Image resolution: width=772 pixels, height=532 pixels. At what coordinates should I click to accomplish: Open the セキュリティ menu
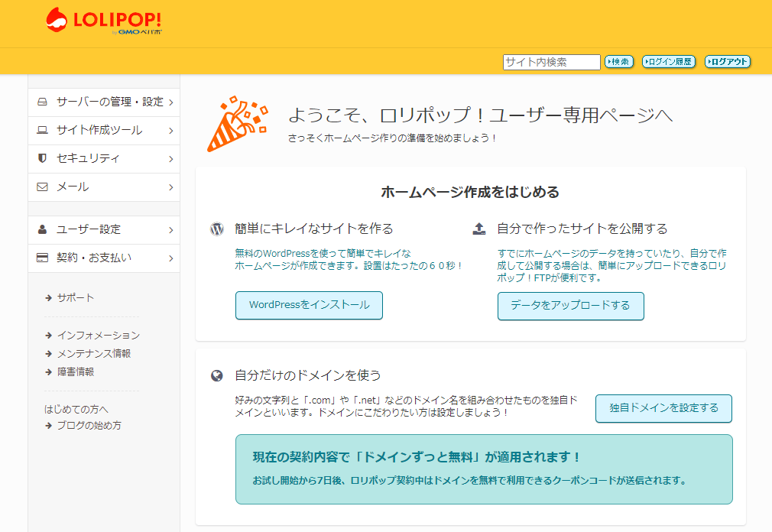(x=104, y=159)
